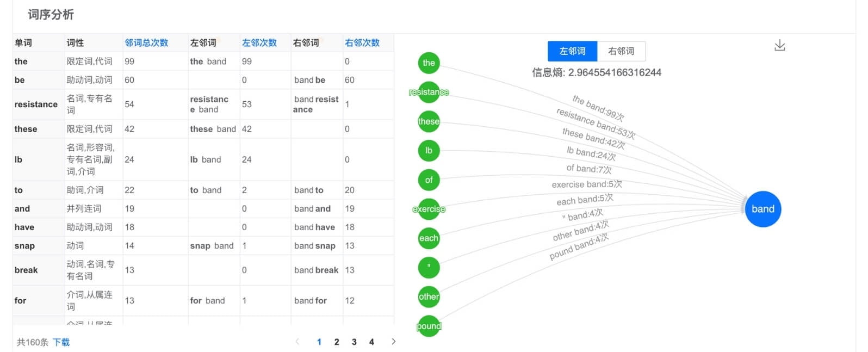Click the 'exercise band:5次' edge label
The image size is (868, 352).
pos(587,184)
